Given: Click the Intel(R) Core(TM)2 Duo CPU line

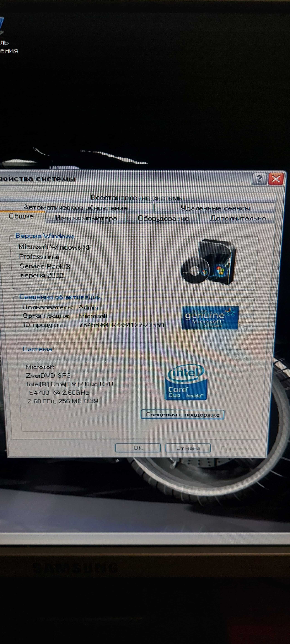Looking at the screenshot, I should click(70, 384).
